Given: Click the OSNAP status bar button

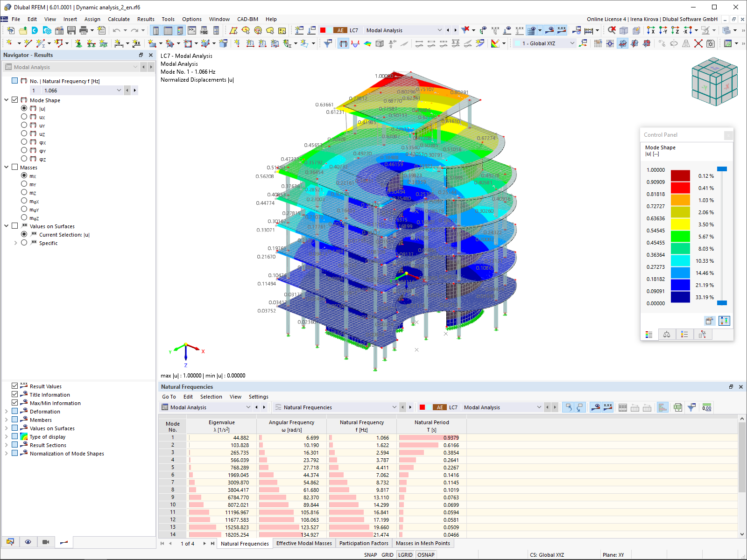Looking at the screenshot, I should (426, 555).
